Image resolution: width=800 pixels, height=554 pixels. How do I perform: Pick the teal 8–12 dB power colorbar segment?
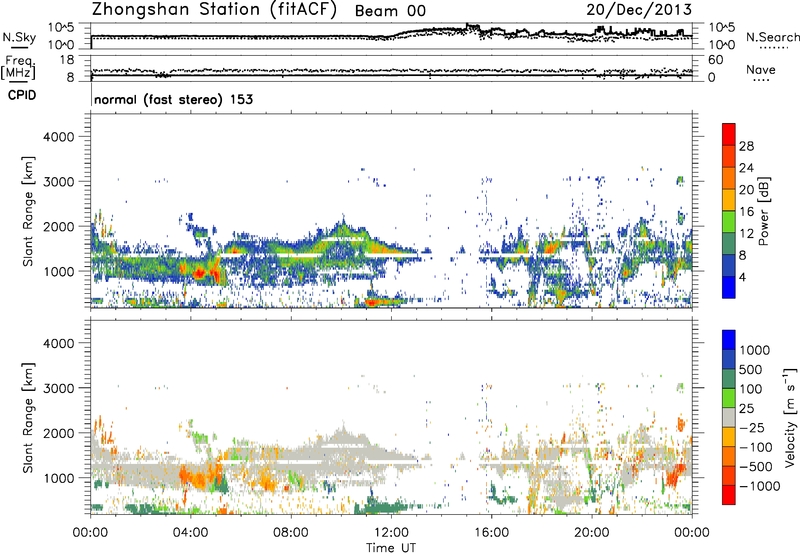[729, 244]
